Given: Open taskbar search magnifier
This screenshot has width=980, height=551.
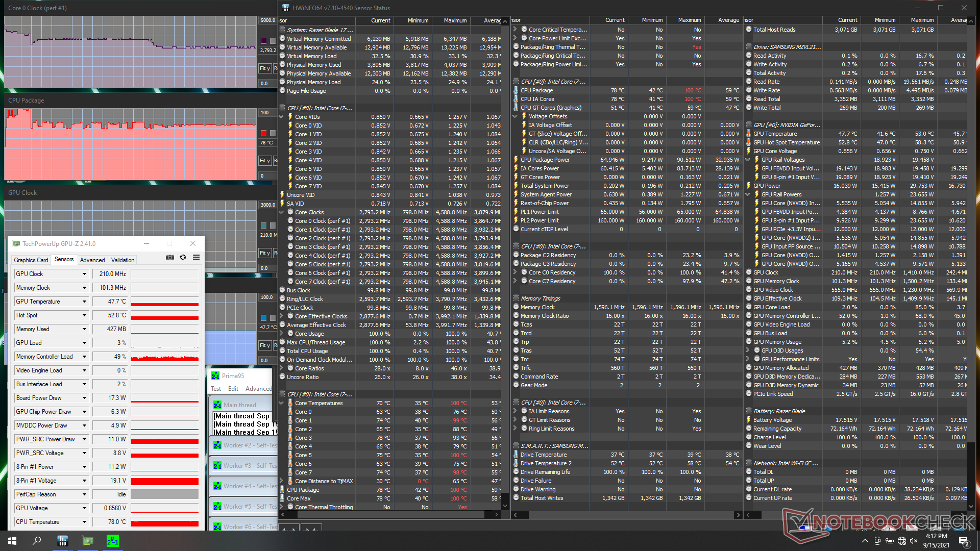Looking at the screenshot, I should [x=37, y=541].
